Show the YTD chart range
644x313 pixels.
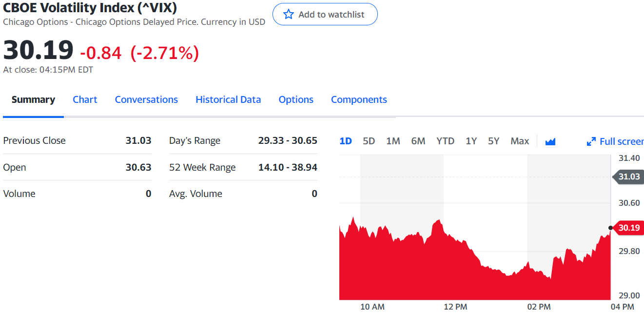point(445,141)
